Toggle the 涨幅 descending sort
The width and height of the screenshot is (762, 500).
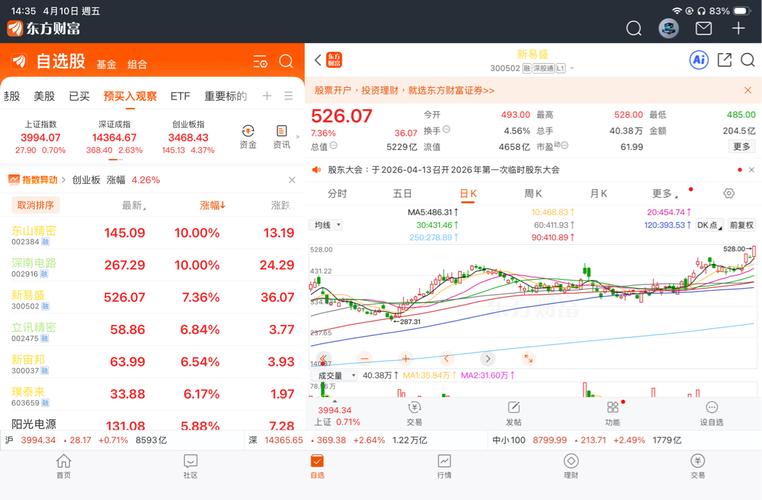point(212,205)
